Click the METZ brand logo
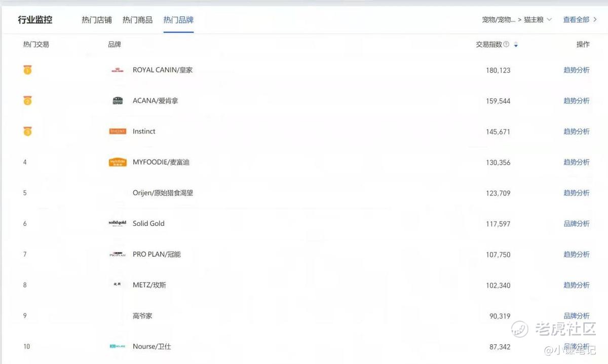Image resolution: width=608 pixels, height=364 pixels. click(x=118, y=285)
